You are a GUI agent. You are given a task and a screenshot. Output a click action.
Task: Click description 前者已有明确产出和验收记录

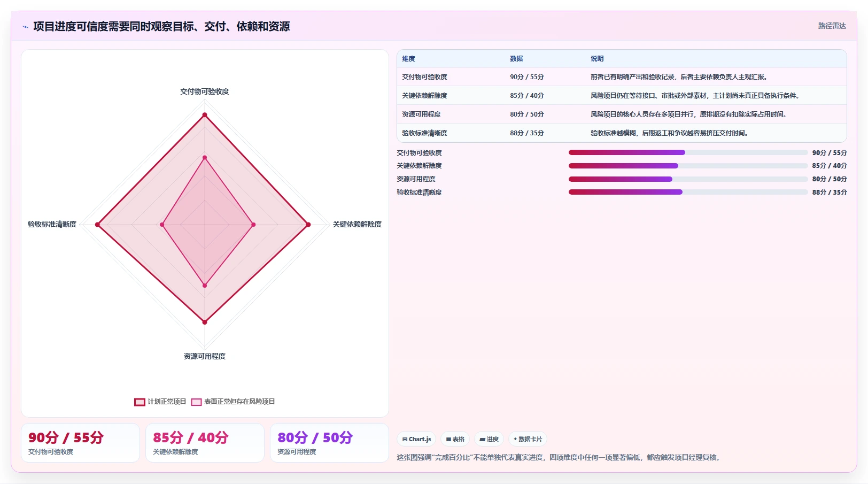[680, 77]
